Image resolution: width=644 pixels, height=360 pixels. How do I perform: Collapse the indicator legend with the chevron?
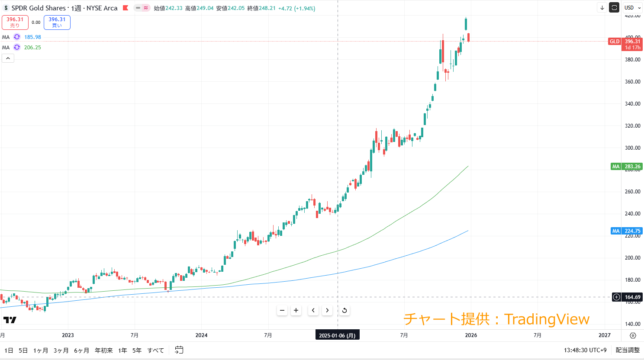click(8, 58)
